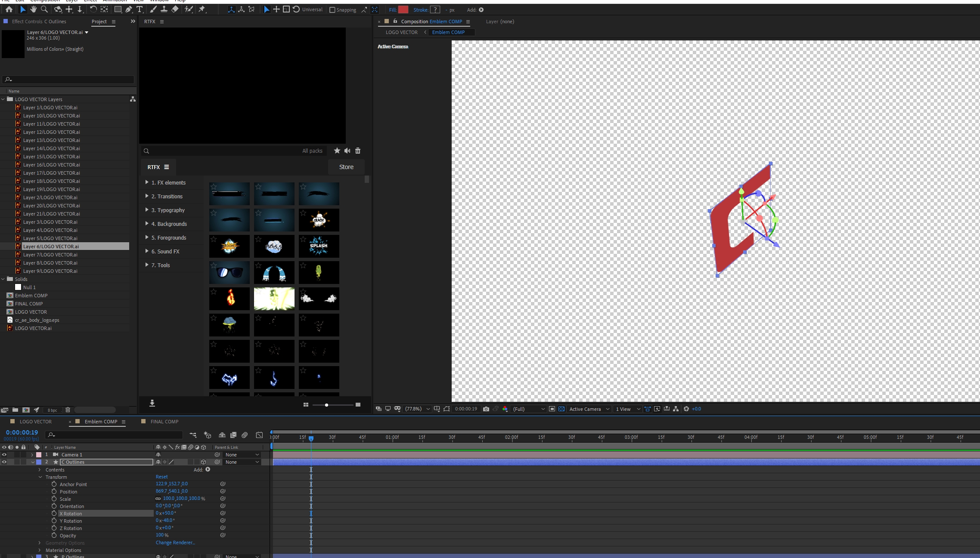
Task: Click the red Fill color swatch
Action: [403, 10]
